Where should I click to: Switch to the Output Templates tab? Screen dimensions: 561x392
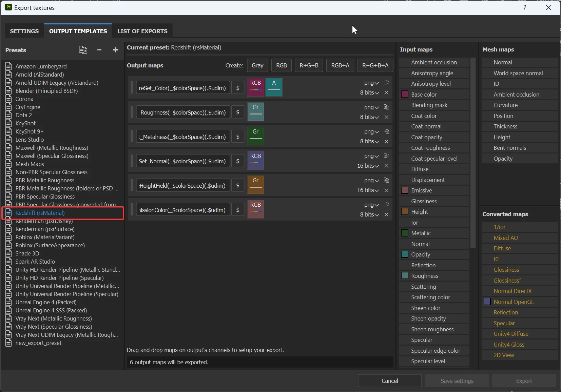(x=78, y=31)
